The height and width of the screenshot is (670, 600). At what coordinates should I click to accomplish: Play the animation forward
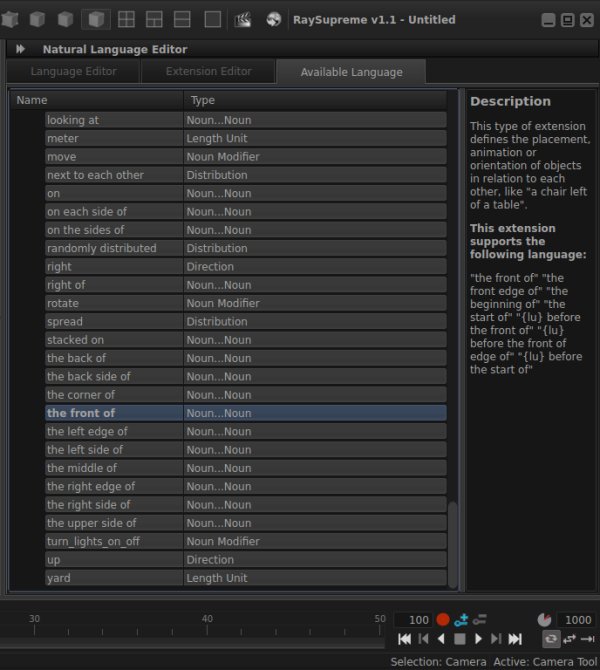tap(478, 639)
